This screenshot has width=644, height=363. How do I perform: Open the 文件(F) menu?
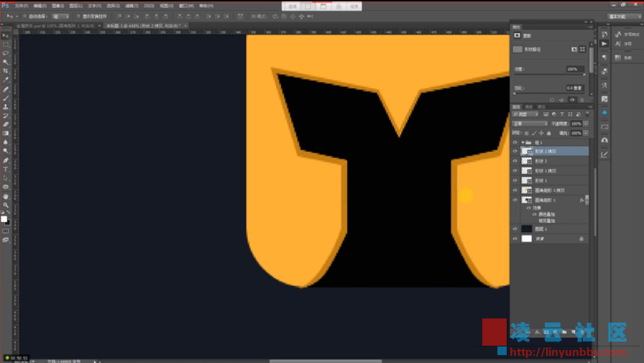point(22,6)
